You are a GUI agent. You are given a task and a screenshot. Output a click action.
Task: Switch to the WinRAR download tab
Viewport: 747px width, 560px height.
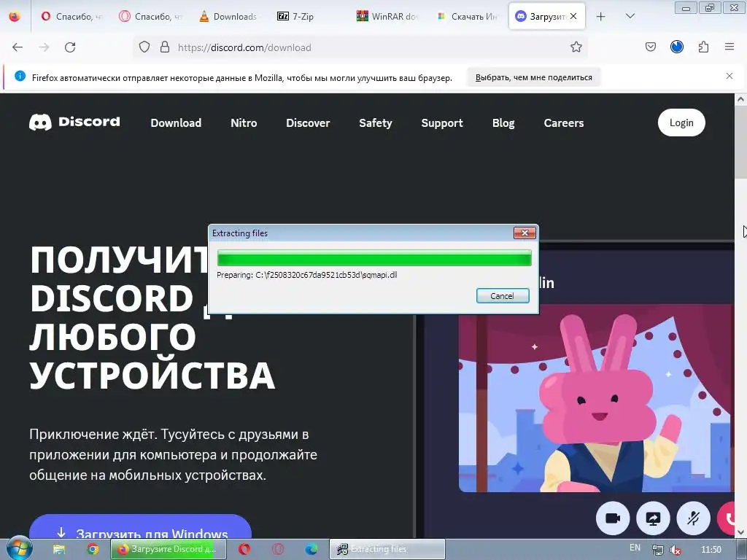(x=387, y=17)
